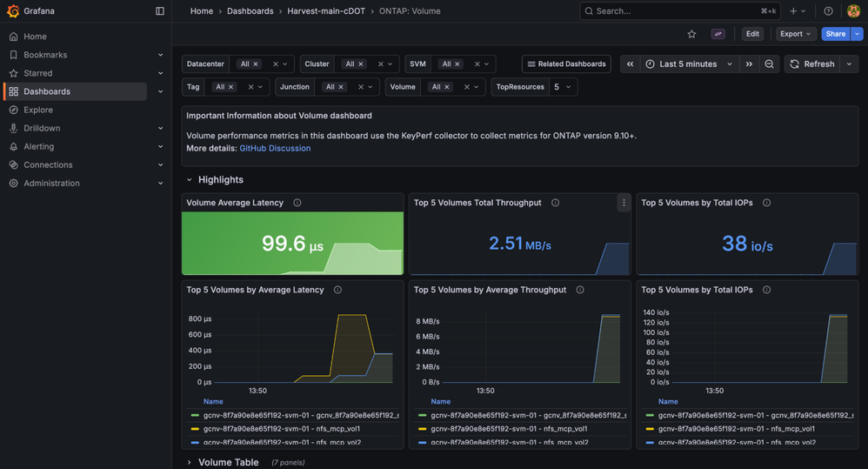The height and width of the screenshot is (469, 868).
Task: Open Explore in the sidebar
Action: click(38, 110)
